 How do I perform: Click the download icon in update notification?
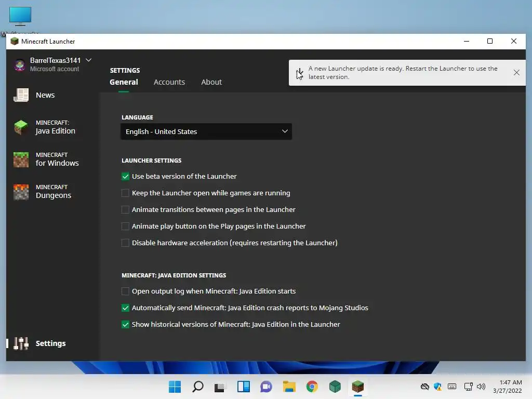point(300,73)
